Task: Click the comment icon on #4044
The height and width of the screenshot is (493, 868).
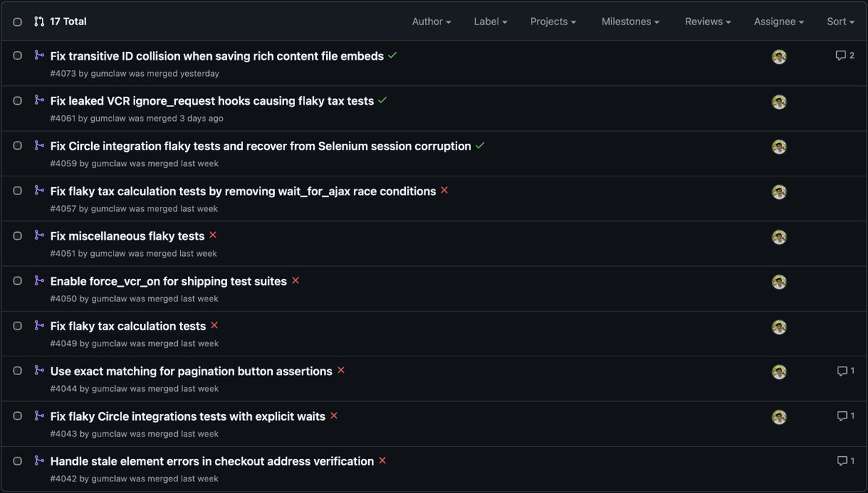Action: [843, 370]
